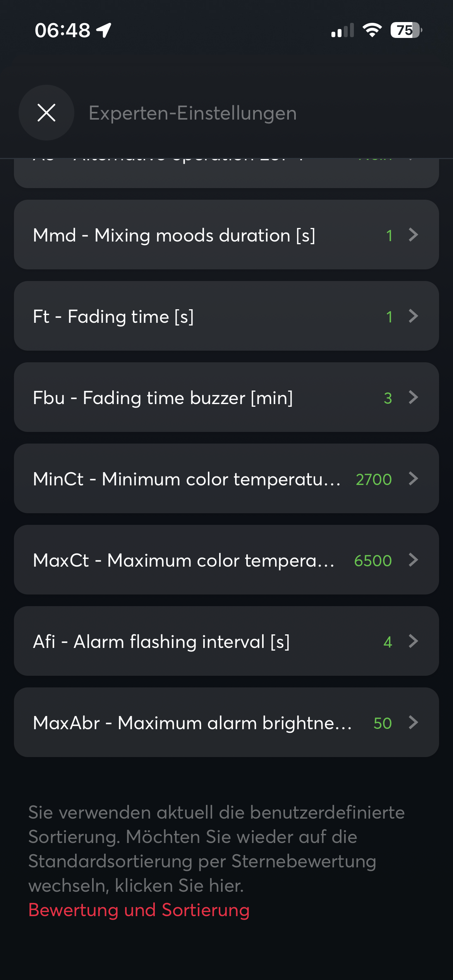Screen dimensions: 453x980
Task: Expand chevron for Fading time buzzer
Action: [414, 397]
